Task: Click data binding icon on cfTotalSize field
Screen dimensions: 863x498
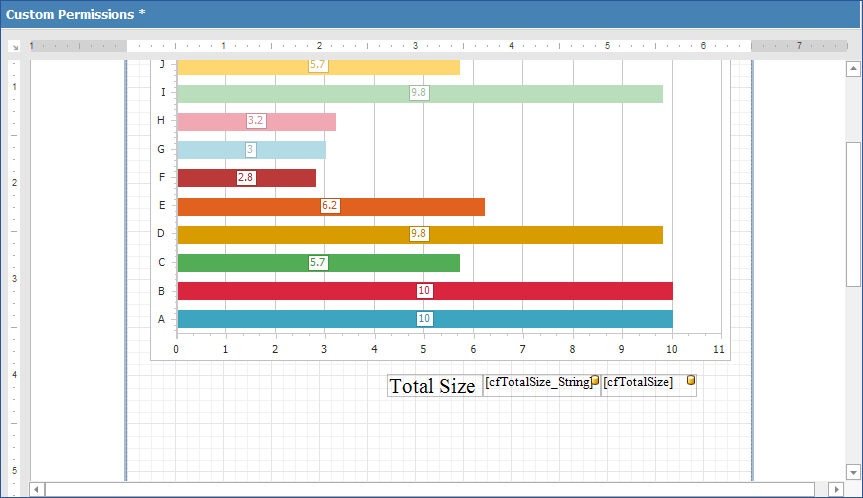Action: [691, 381]
